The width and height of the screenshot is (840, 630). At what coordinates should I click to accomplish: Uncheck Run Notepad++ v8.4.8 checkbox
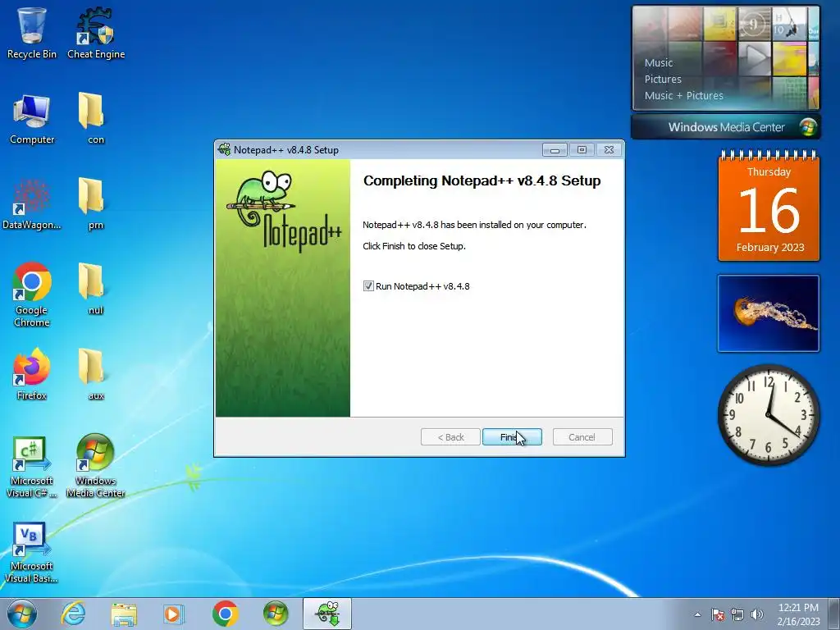click(368, 286)
